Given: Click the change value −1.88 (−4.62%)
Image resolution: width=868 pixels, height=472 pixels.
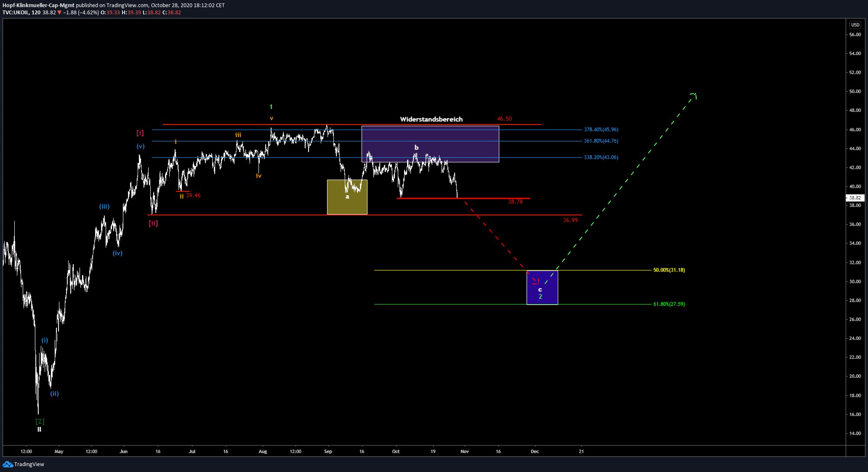Looking at the screenshot, I should pos(81,13).
